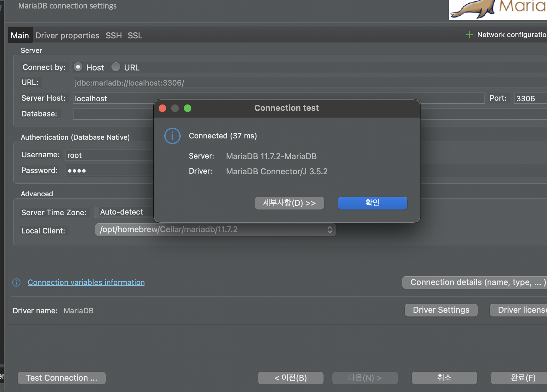The image size is (547, 392).
Task: Click the green plus Network configuration icon
Action: pyautogui.click(x=469, y=35)
